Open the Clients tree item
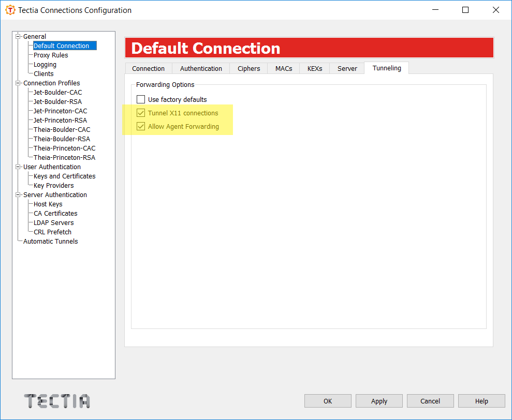 43,74
